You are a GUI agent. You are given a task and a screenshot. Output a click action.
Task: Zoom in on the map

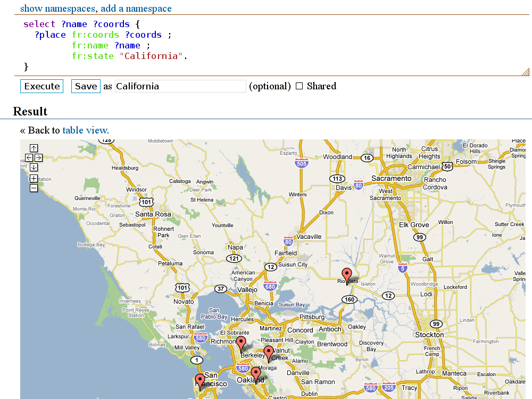[x=34, y=178]
